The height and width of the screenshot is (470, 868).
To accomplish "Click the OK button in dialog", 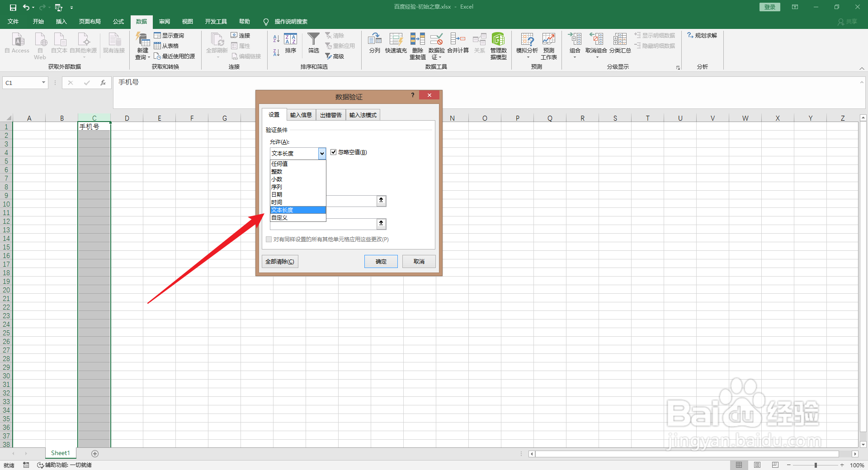I will coord(381,261).
